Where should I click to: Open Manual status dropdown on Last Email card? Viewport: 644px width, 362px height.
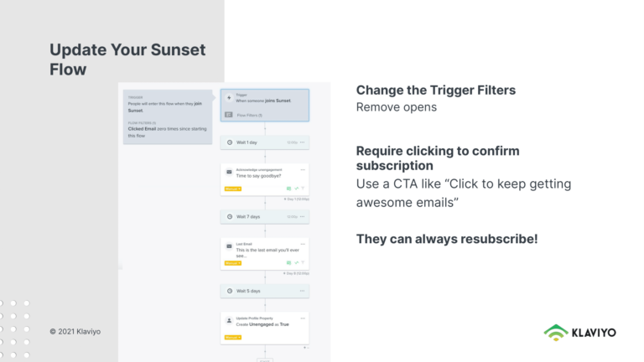point(233,263)
